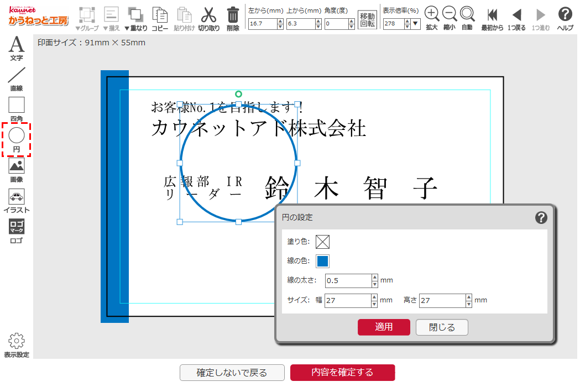
Task: Click the 適用 apply button
Action: (384, 327)
